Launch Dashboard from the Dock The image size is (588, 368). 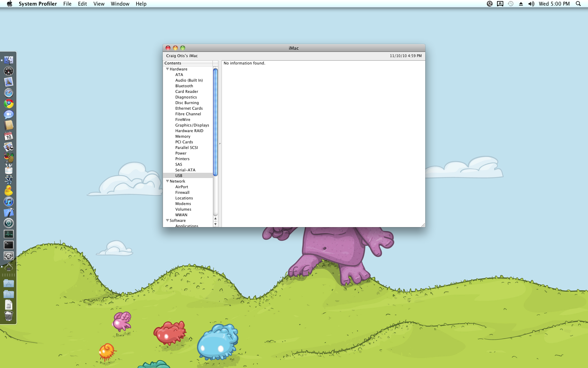pyautogui.click(x=8, y=71)
